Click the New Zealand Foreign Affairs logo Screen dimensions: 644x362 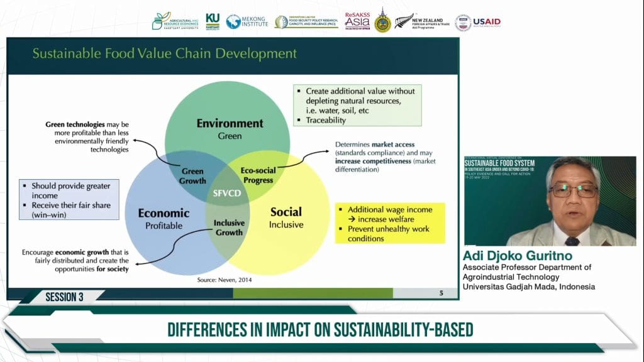[421, 21]
